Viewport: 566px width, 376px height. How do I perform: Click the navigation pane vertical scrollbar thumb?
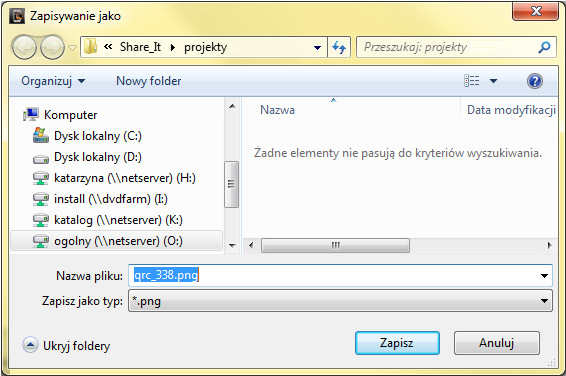click(x=231, y=184)
